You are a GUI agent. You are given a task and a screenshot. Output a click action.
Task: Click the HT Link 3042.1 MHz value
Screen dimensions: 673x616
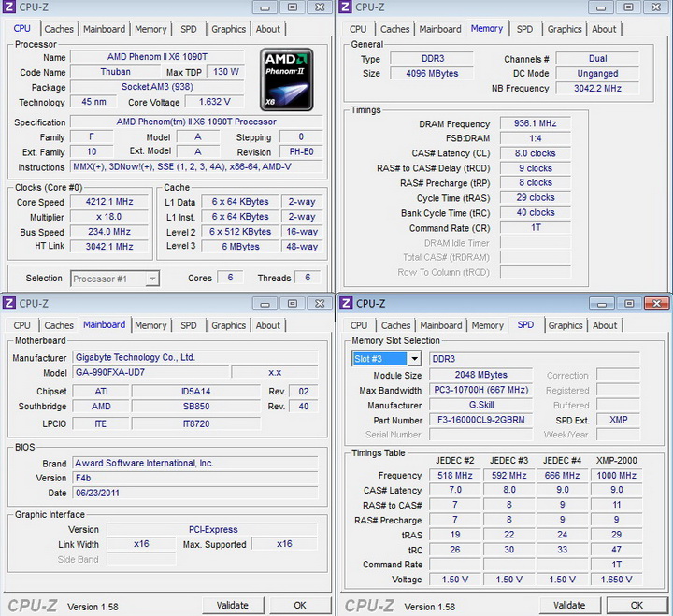[x=109, y=247]
